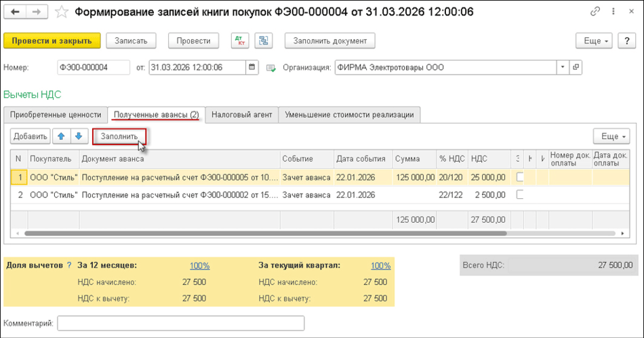Expand the Организация dropdown list
The width and height of the screenshot is (644, 338).
point(562,67)
